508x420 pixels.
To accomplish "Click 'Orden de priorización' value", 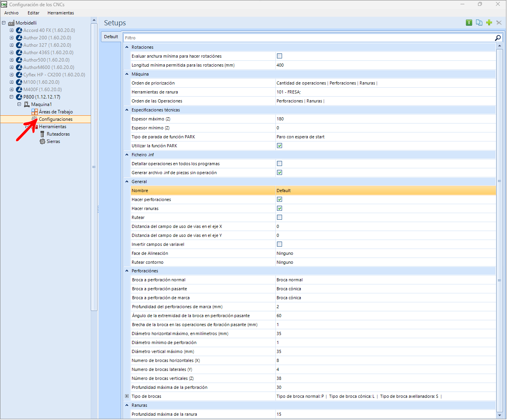I will click(385, 83).
